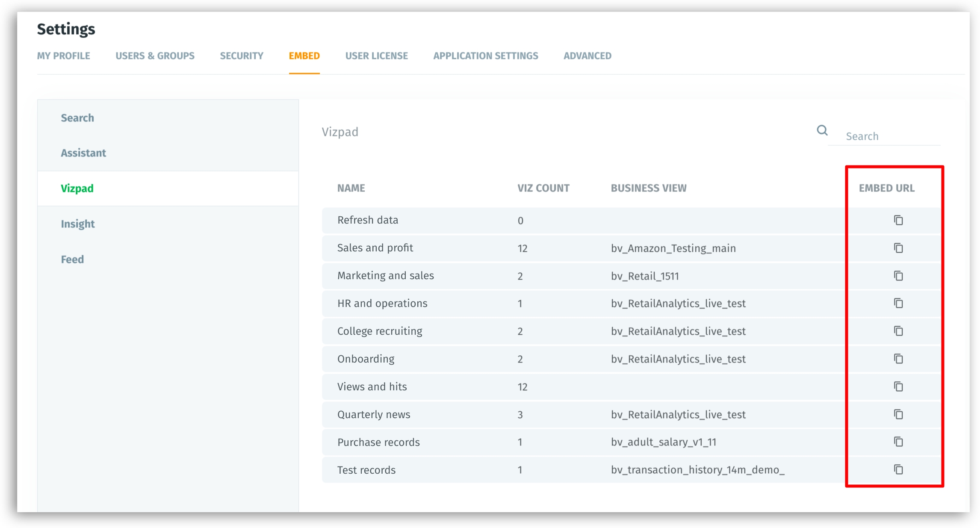Copy embed URL for Sales and profit
Viewport: 980px width, 528px height.
tap(898, 248)
